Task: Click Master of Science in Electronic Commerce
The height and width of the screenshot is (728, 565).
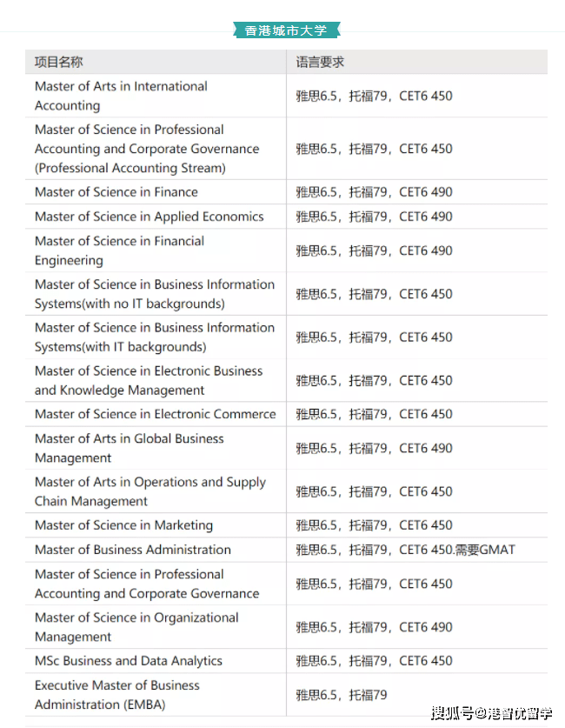Action: [156, 414]
